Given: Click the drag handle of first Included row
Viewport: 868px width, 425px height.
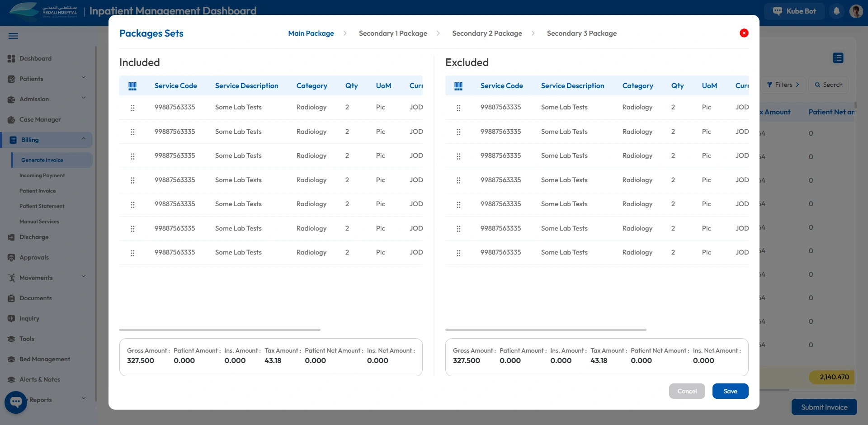Looking at the screenshot, I should [x=132, y=108].
